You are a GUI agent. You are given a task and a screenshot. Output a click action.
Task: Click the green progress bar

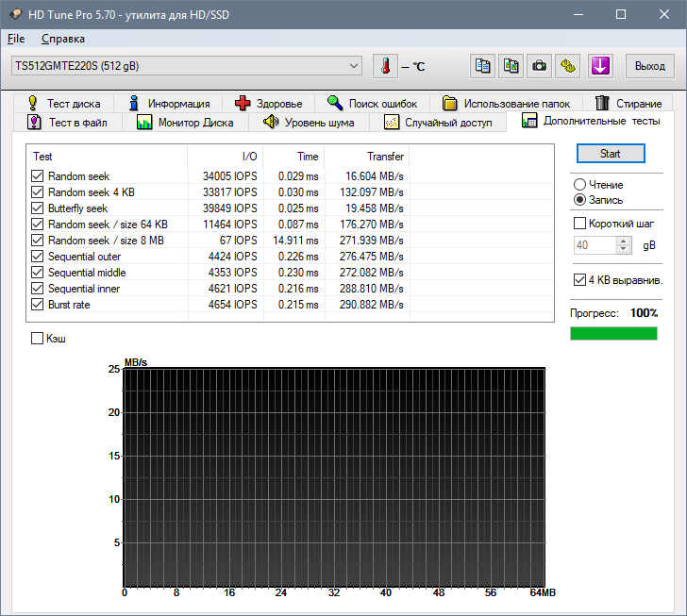click(613, 333)
